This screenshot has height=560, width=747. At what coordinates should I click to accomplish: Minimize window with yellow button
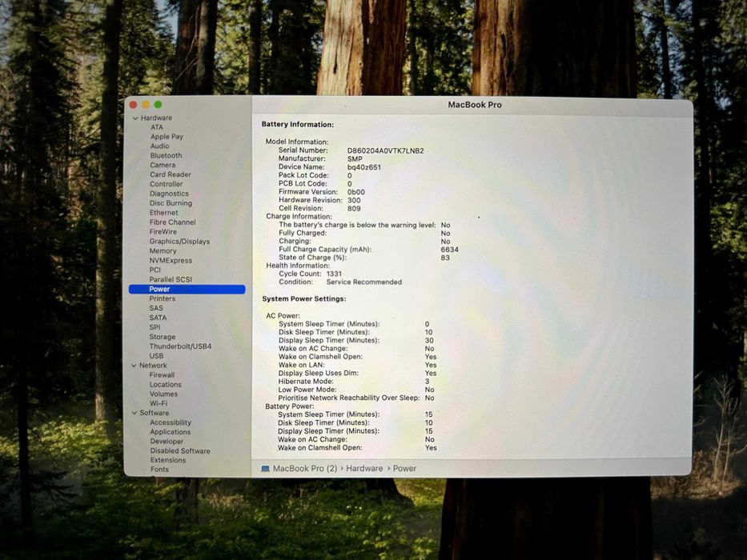(146, 105)
